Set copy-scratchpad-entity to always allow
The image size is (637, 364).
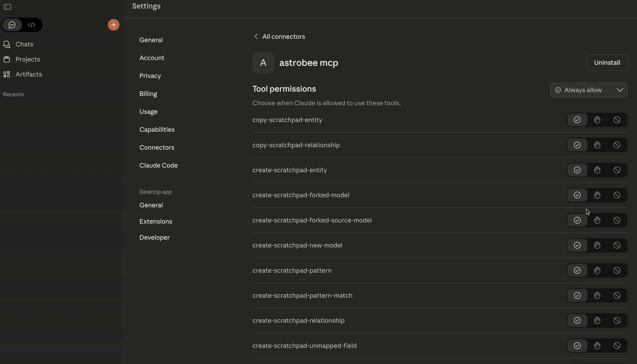pyautogui.click(x=577, y=120)
